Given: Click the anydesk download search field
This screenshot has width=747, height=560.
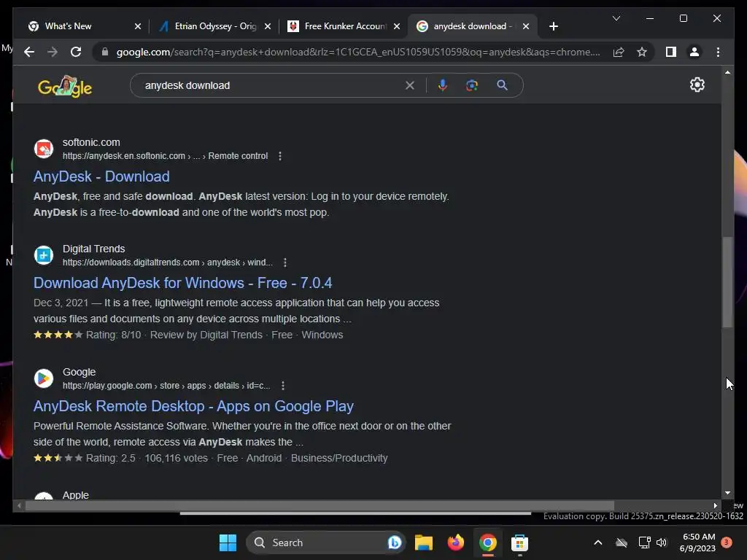Looking at the screenshot, I should tap(271, 85).
